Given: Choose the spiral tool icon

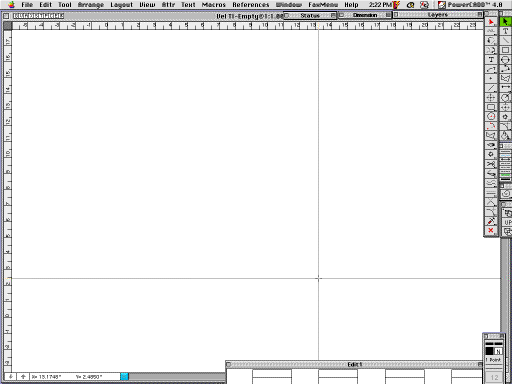Looking at the screenshot, I should [506, 194].
